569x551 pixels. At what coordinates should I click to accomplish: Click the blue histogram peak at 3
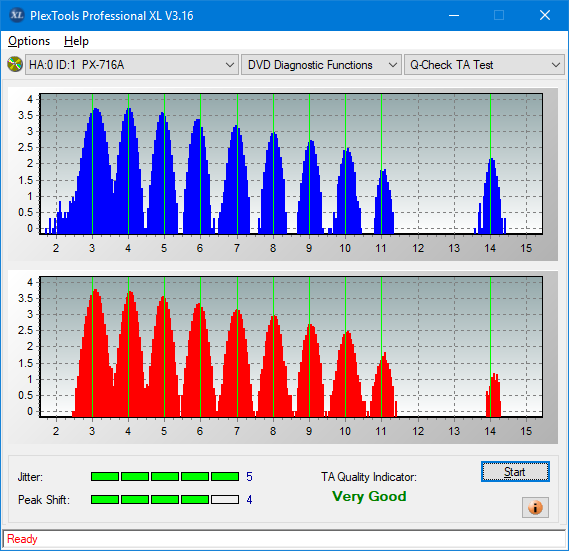tap(95, 171)
